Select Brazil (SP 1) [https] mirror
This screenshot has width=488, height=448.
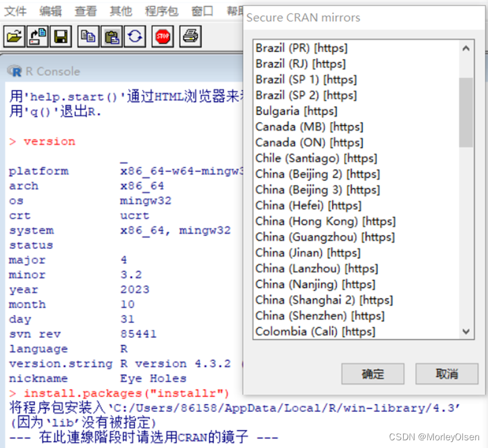click(x=356, y=79)
